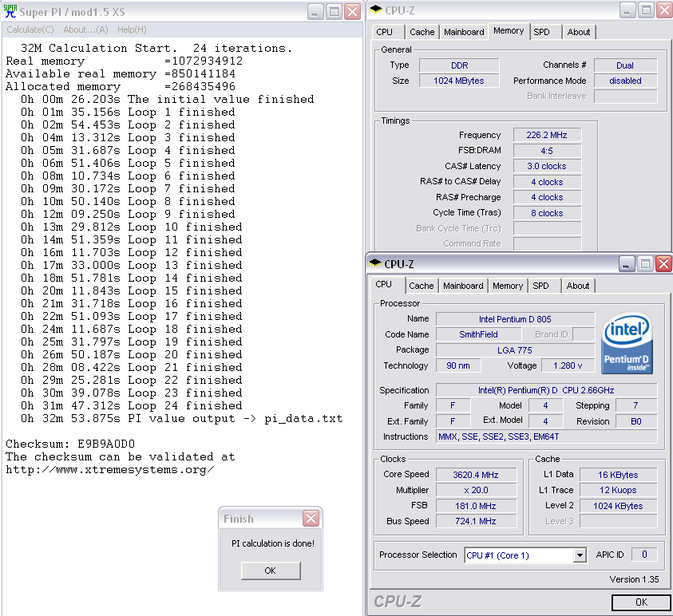Close the upper CPU-Z Memory window
The image size is (673, 616).
(664, 10)
